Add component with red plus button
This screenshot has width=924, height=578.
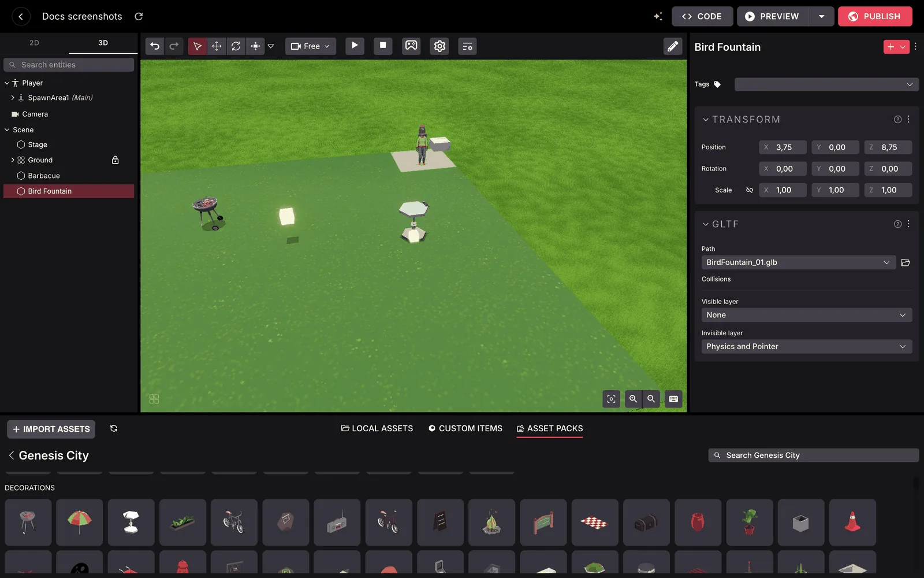896,47
